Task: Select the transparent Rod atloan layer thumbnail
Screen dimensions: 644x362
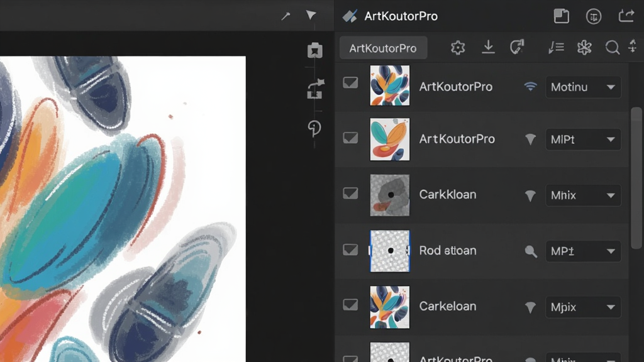Action: (390, 251)
